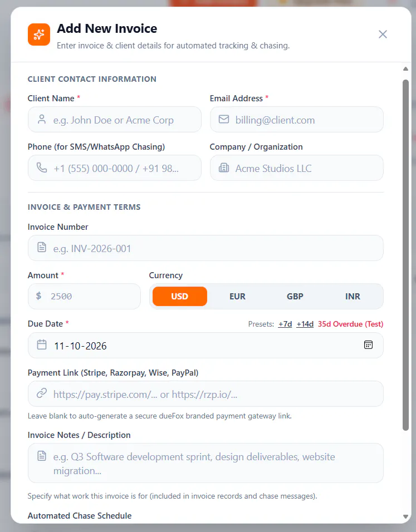Choose INR as the currency

pyautogui.click(x=353, y=296)
